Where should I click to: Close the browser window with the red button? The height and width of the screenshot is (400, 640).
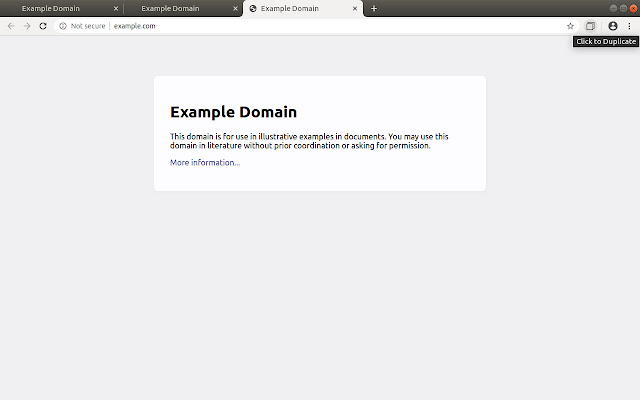click(633, 9)
